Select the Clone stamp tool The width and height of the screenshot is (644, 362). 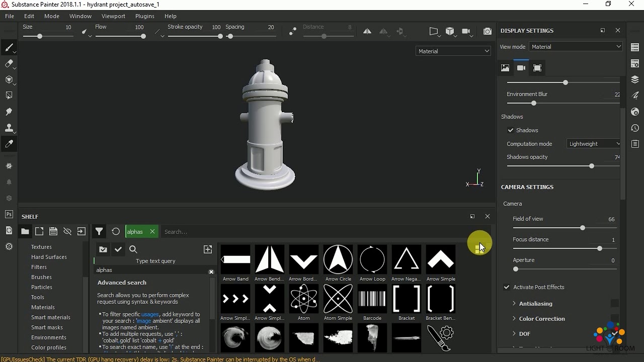click(x=9, y=128)
